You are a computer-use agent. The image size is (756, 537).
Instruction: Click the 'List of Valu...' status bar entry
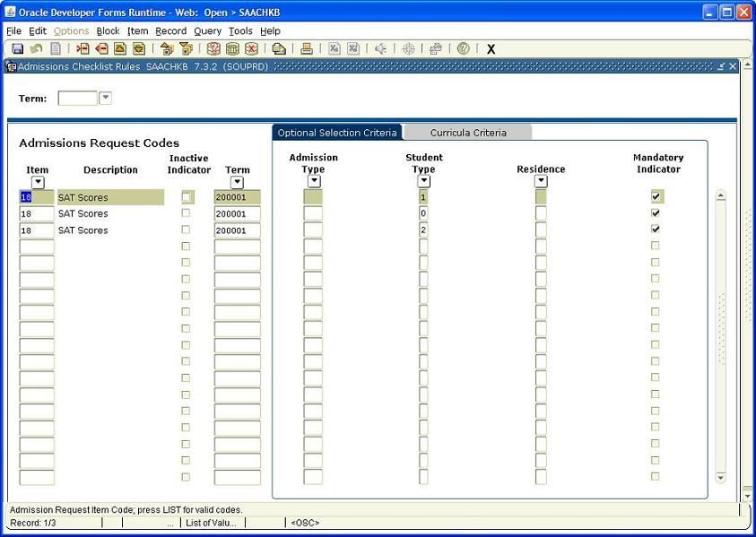[211, 523]
